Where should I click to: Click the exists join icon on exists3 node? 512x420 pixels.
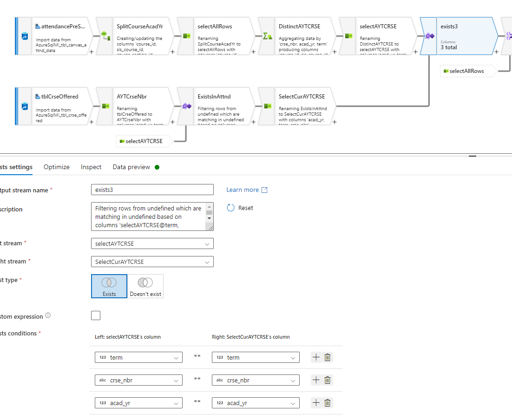click(428, 36)
